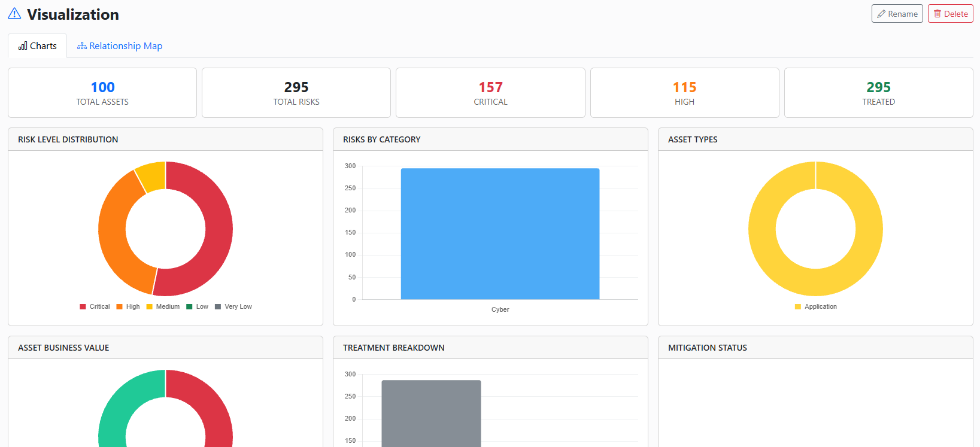Toggle the High legend entry in Risk Level Distribution

pos(128,306)
